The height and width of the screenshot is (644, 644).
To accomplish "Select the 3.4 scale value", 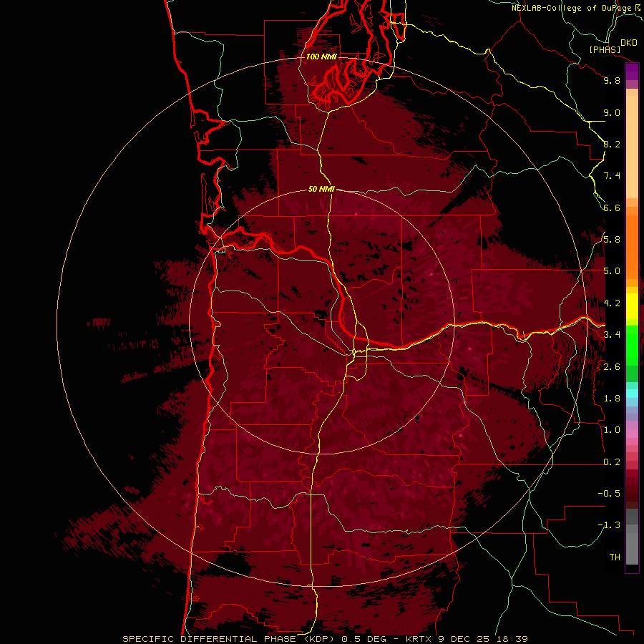I will click(612, 335).
